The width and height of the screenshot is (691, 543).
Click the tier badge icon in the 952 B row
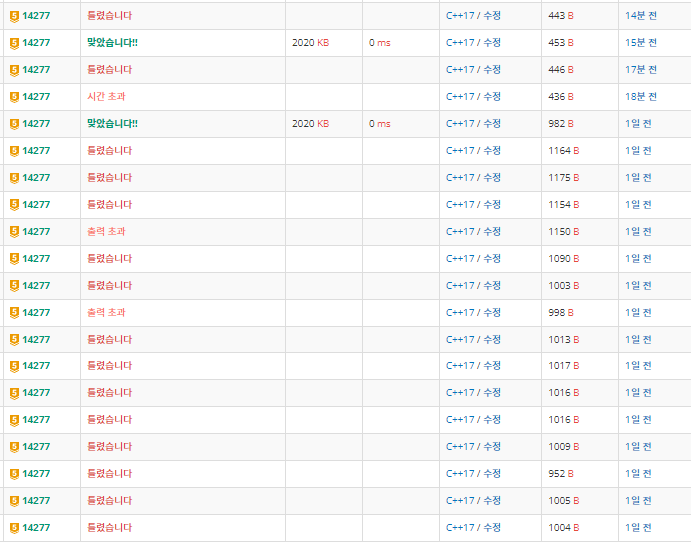pyautogui.click(x=14, y=474)
